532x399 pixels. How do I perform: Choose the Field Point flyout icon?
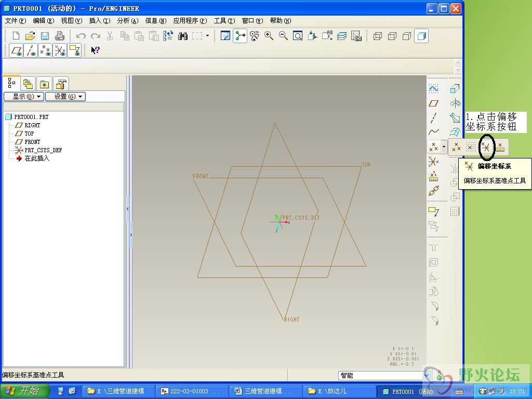coord(500,147)
